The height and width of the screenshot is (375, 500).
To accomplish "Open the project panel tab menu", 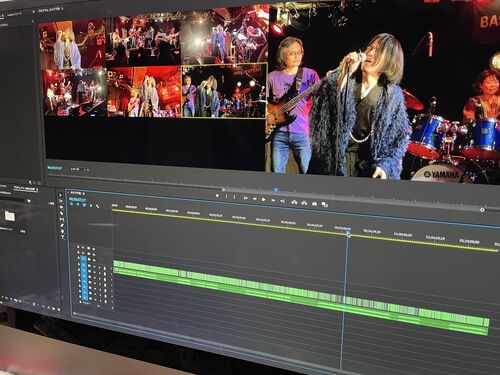I will [37, 189].
